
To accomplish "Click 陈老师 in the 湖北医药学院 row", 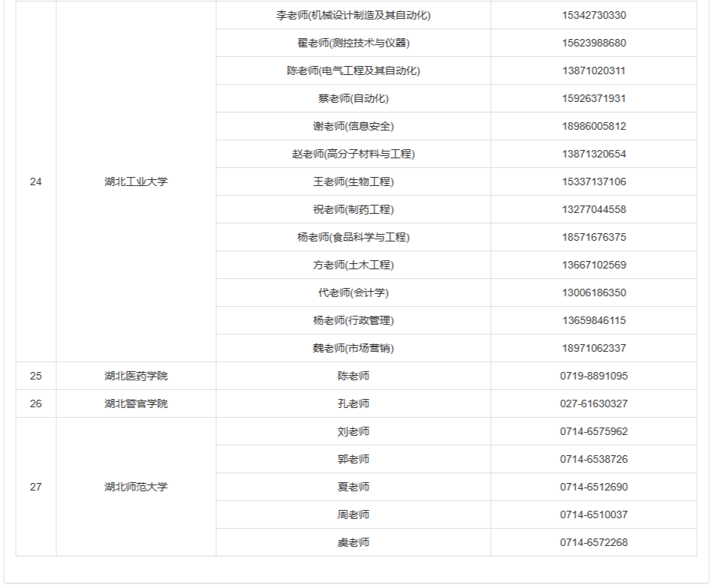I will (x=353, y=376).
